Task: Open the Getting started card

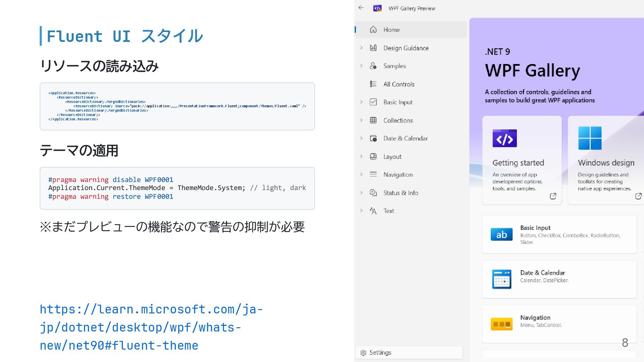Action: [x=522, y=160]
